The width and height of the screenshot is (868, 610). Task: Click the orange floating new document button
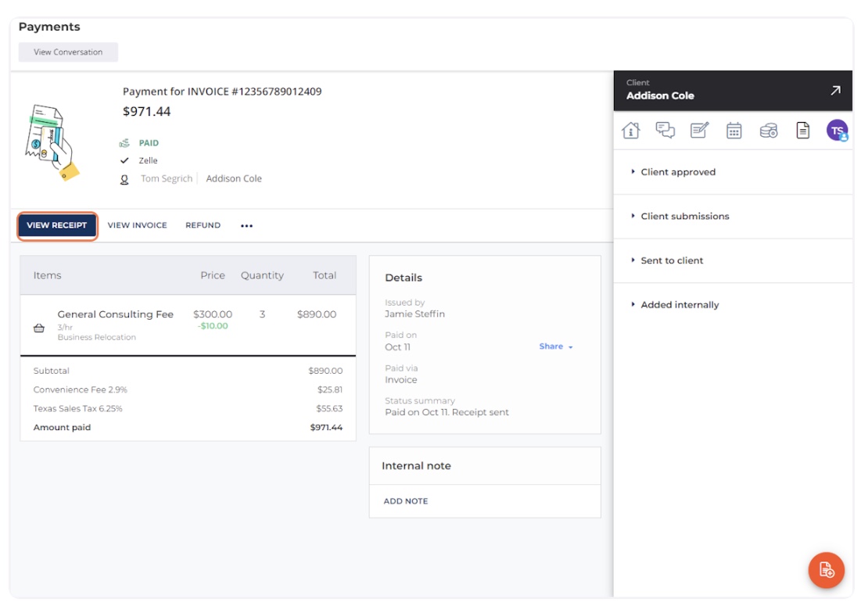826,569
